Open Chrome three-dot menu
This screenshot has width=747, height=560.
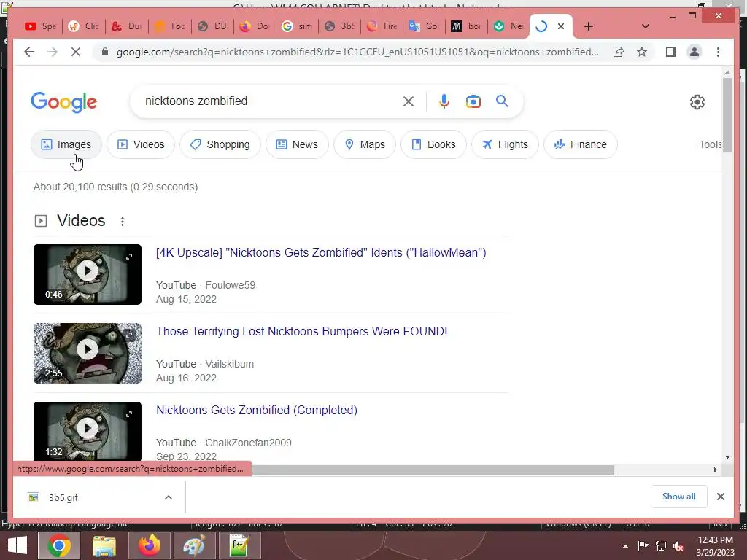[x=718, y=52]
